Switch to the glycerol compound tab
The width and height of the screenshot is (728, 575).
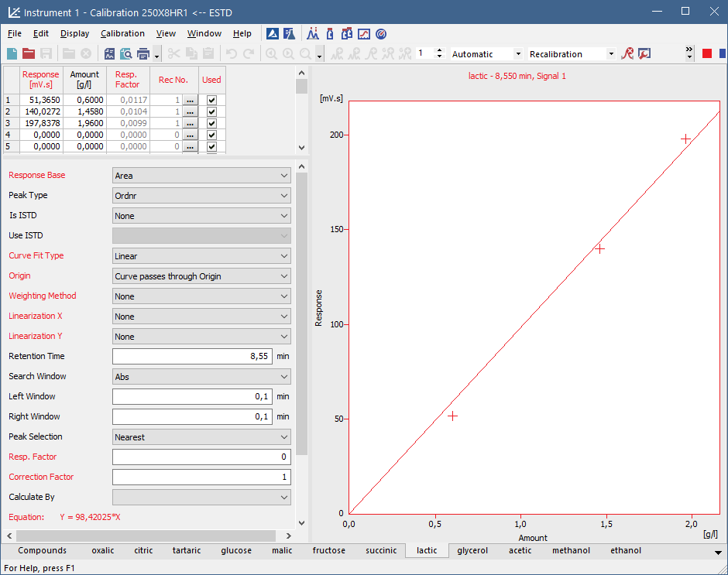472,551
